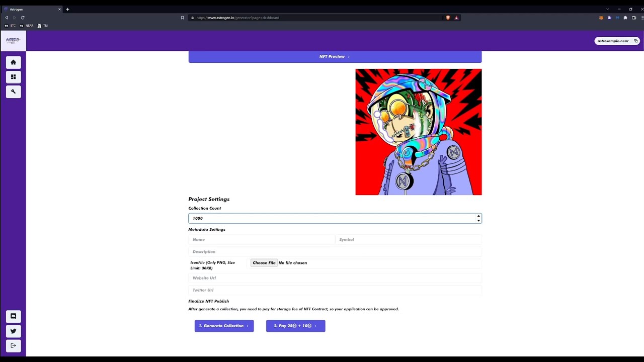Open the BTC bookmark
644x362 pixels.
pos(10,26)
